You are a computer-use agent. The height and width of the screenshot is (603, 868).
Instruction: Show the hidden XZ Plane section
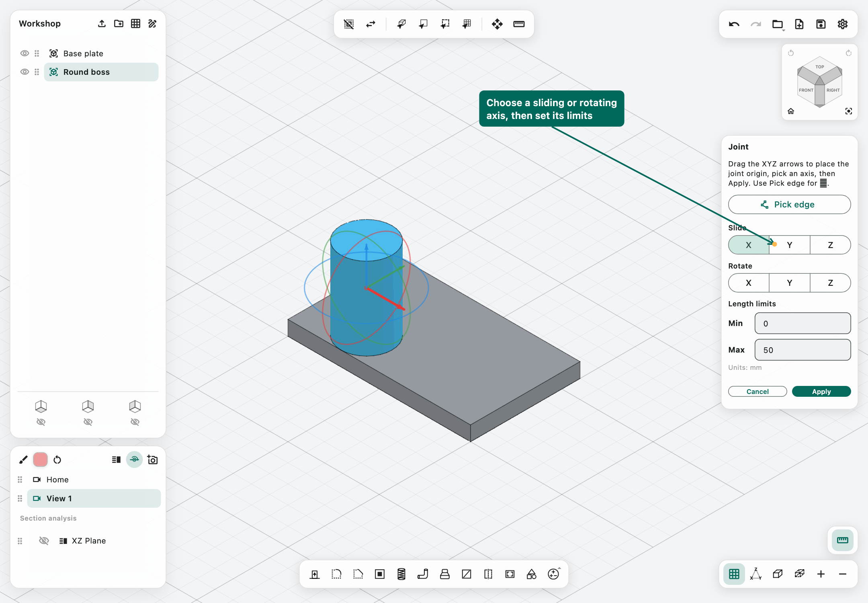pyautogui.click(x=44, y=541)
